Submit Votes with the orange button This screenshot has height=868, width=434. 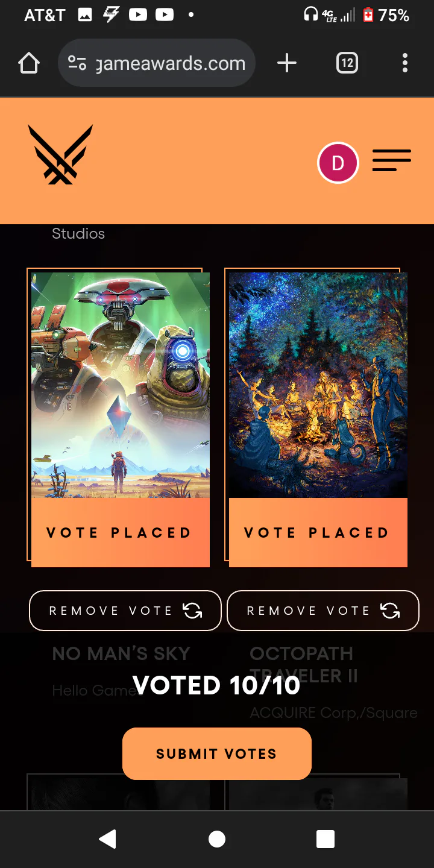coord(217,753)
